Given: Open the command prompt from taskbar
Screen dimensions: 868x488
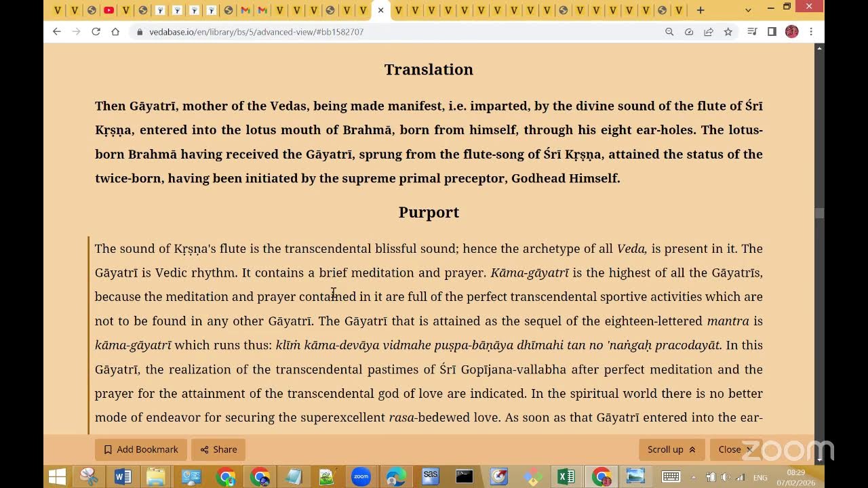Looking at the screenshot, I should pyautogui.click(x=465, y=476).
